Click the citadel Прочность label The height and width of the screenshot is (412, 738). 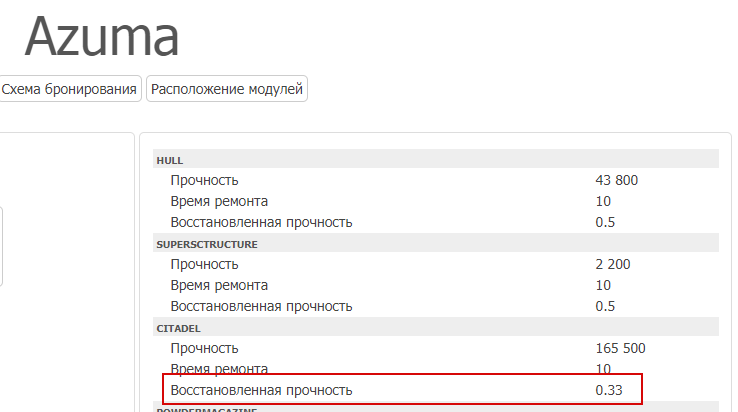pos(204,348)
